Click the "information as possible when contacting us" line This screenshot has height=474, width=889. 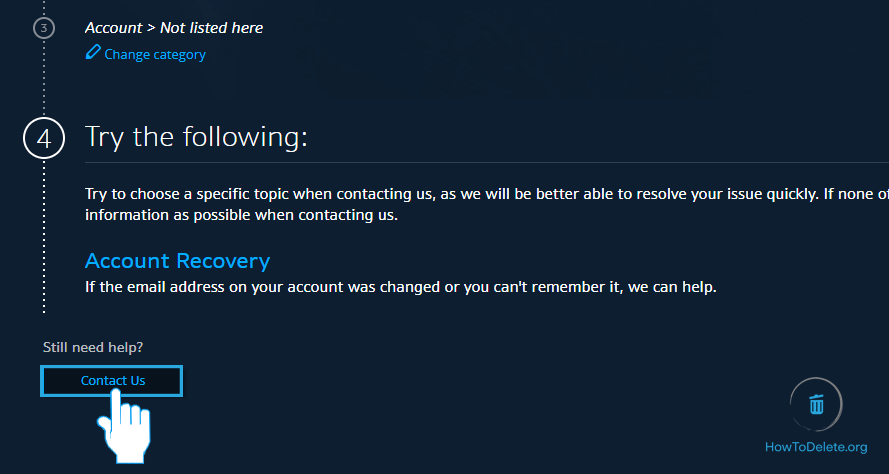pyautogui.click(x=241, y=215)
